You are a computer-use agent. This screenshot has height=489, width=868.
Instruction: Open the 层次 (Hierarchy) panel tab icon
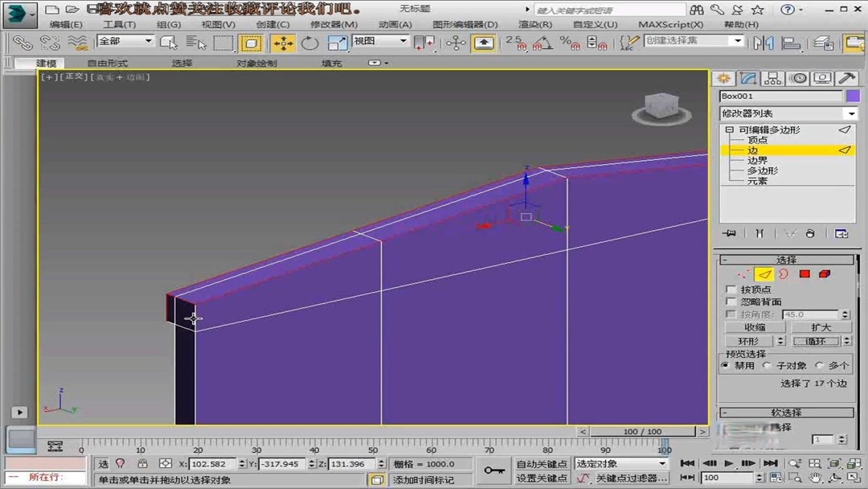point(772,77)
